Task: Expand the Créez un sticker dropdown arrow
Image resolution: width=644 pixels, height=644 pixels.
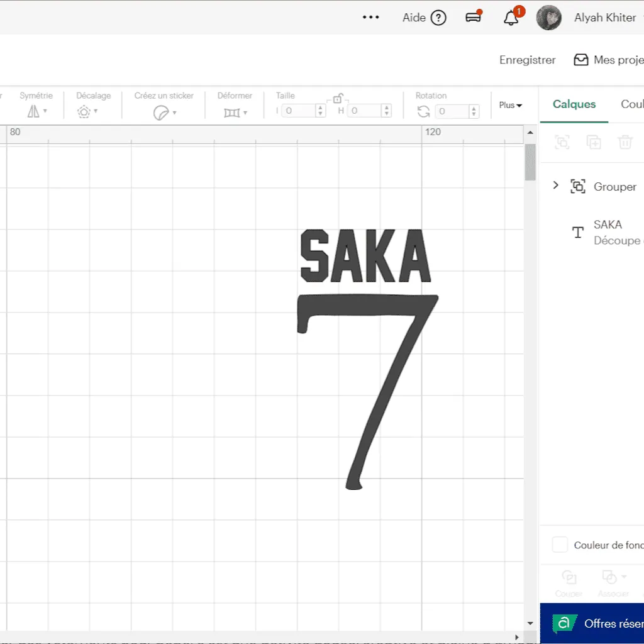Action: 175,113
